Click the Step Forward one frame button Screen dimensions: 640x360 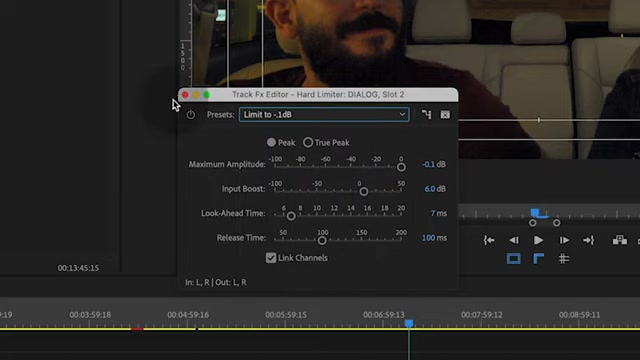(x=564, y=240)
